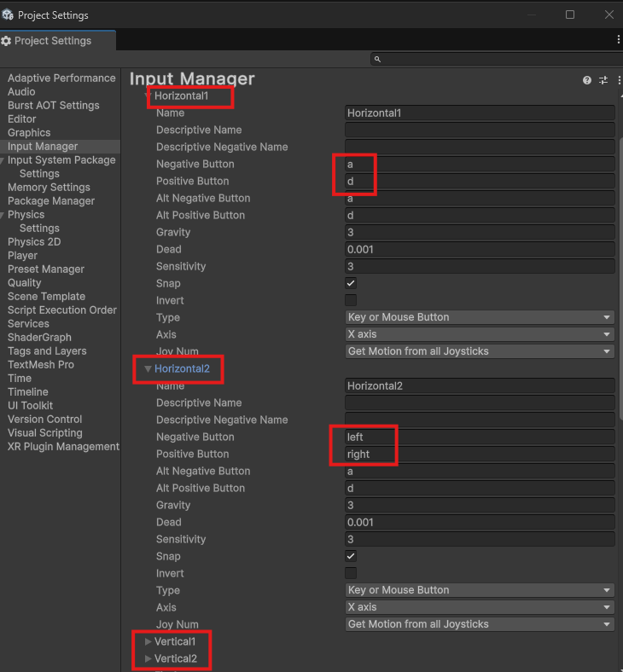
Task: Click Name field containing Horizontal2
Action: (480, 385)
